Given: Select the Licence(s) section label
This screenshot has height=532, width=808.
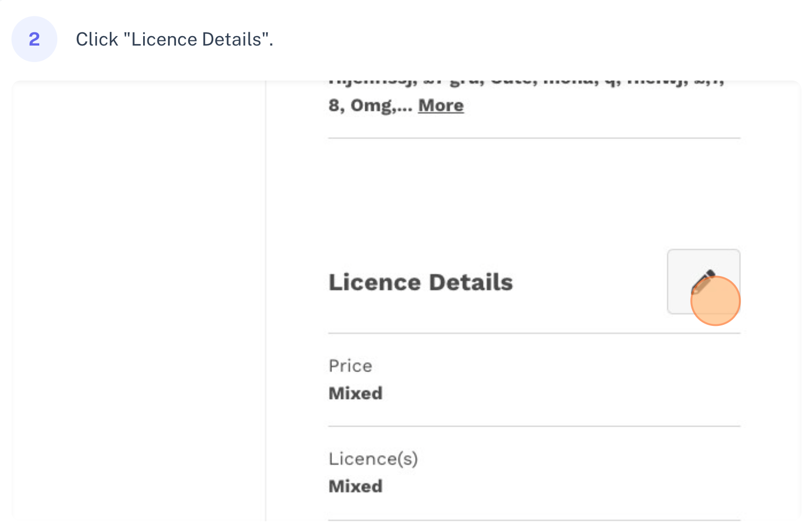Looking at the screenshot, I should (x=373, y=458).
